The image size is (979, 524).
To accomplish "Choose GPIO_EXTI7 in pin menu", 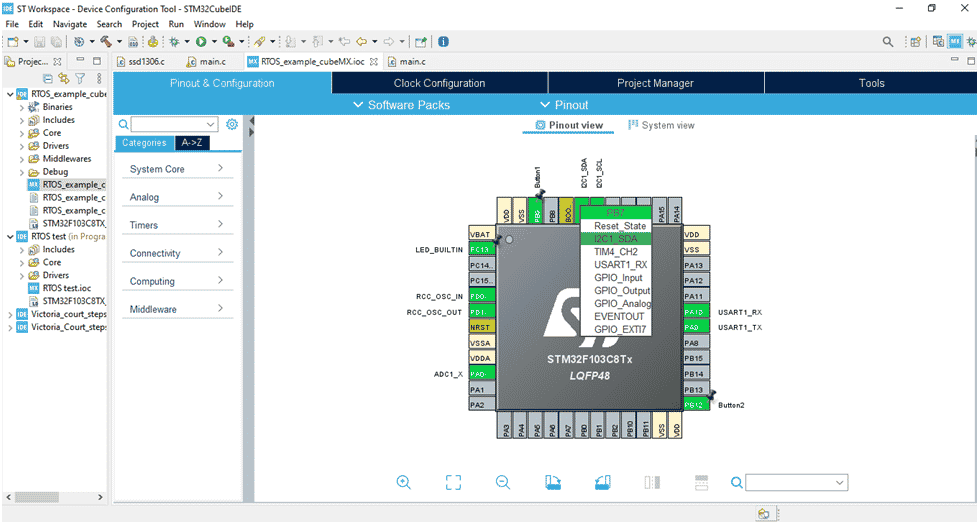I will coord(616,329).
